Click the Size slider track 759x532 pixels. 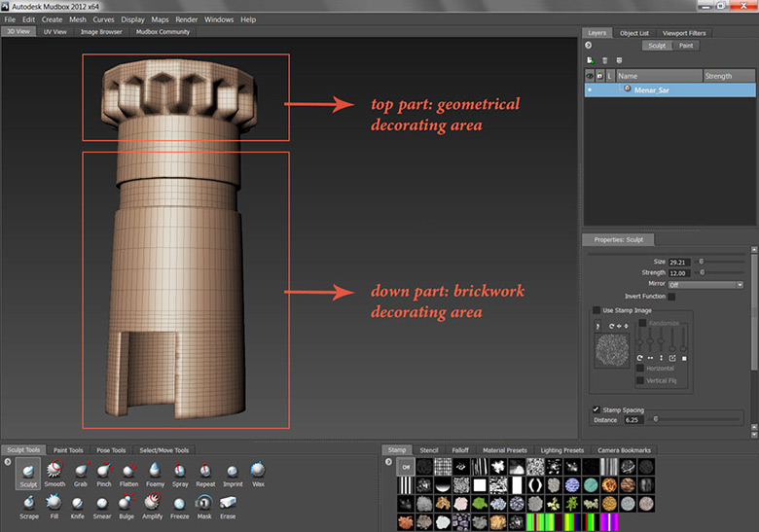point(720,263)
